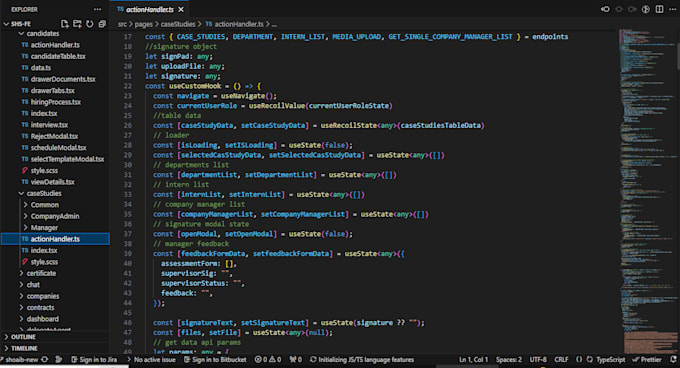This screenshot has height=368, width=680.
Task: Click Sign in to Bitbucket
Action: (x=215, y=359)
